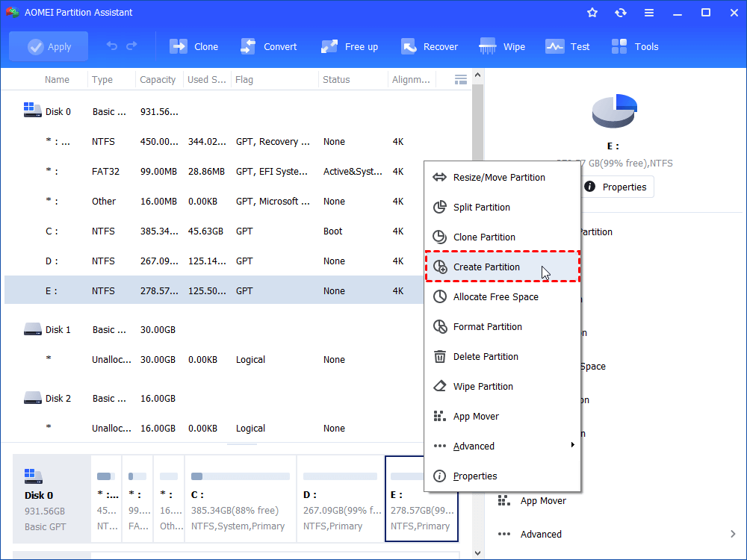Launch the Test tool from the toolbar
The height and width of the screenshot is (560, 747).
[x=568, y=46]
